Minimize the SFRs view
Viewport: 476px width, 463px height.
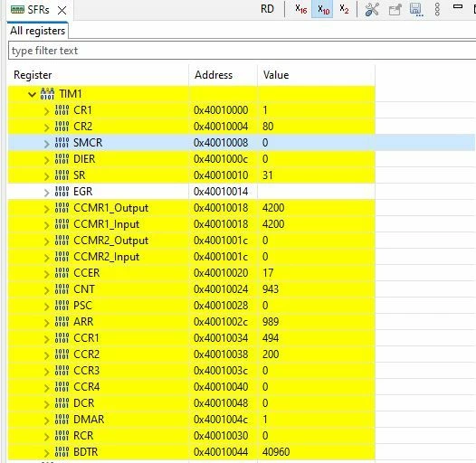(x=458, y=6)
